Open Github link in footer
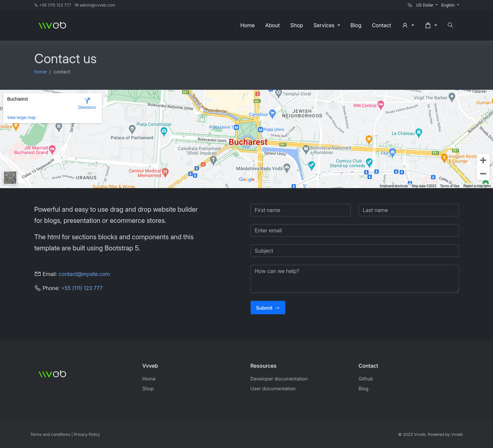The height and width of the screenshot is (448, 493). coord(366,379)
